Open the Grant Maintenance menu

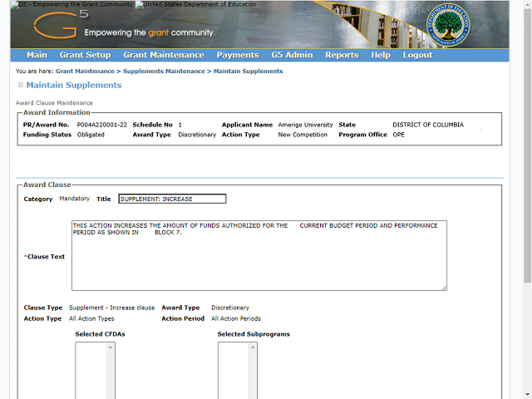(164, 55)
